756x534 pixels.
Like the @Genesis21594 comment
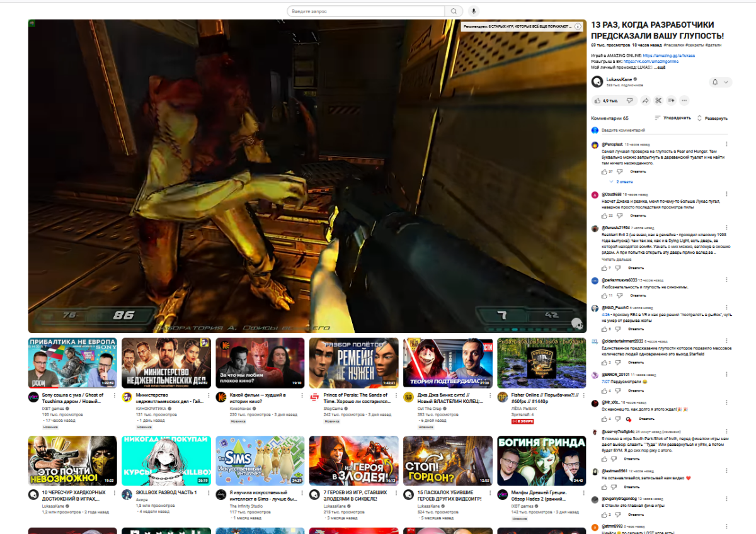coord(605,268)
